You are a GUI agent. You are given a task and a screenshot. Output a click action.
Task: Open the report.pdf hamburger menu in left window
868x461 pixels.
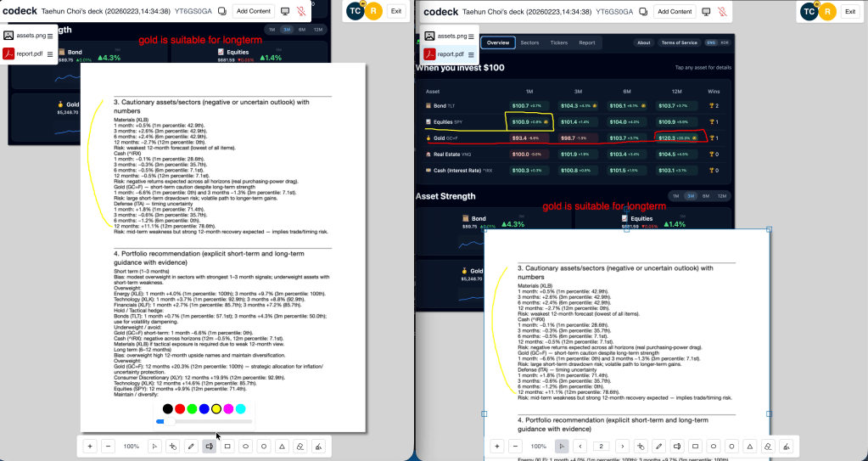(49, 54)
